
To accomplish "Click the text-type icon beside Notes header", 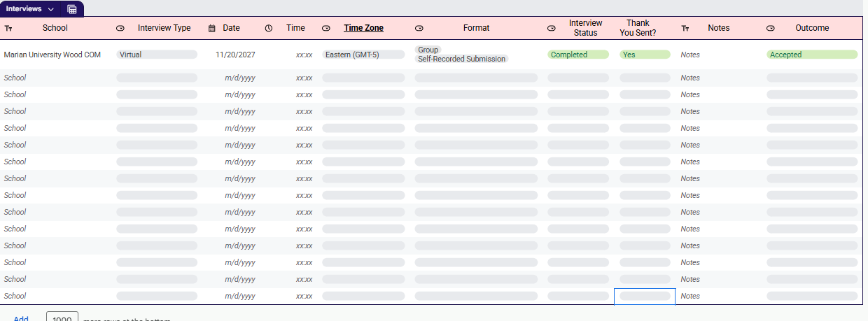I will coord(685,29).
